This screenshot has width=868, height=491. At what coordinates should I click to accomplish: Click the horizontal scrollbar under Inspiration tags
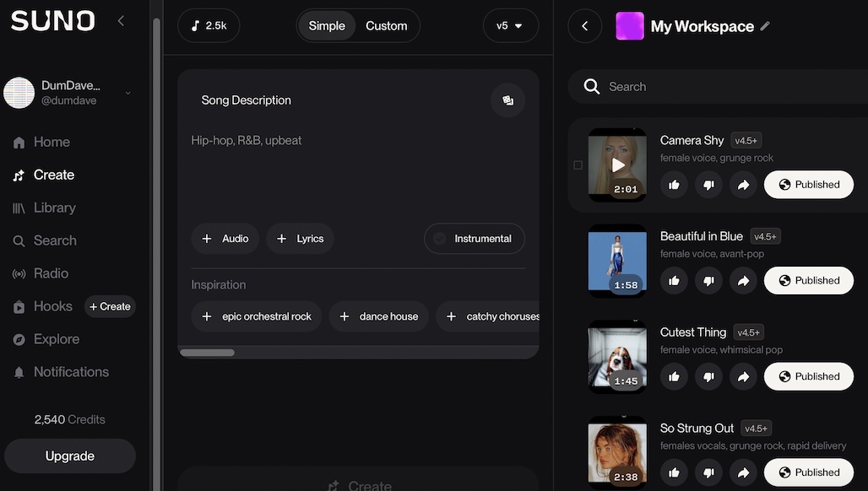point(208,353)
